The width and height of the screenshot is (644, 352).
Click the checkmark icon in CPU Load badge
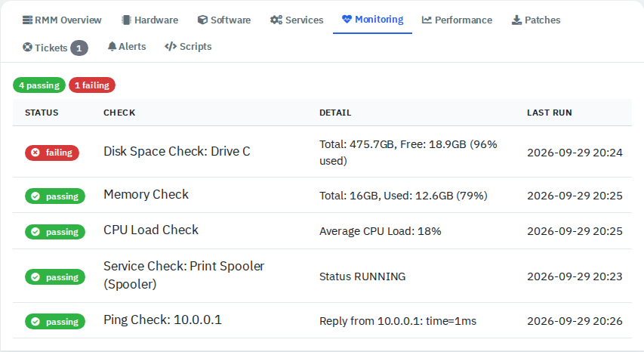(35, 232)
